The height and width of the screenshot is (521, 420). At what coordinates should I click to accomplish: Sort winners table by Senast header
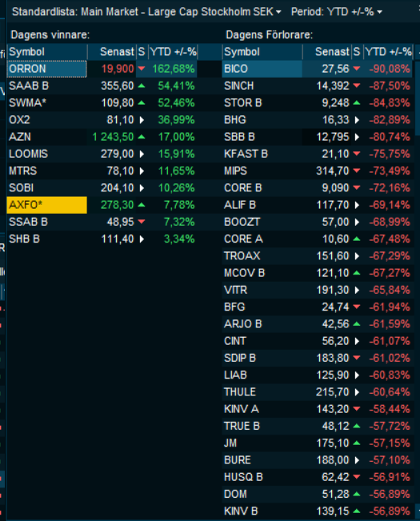point(111,52)
